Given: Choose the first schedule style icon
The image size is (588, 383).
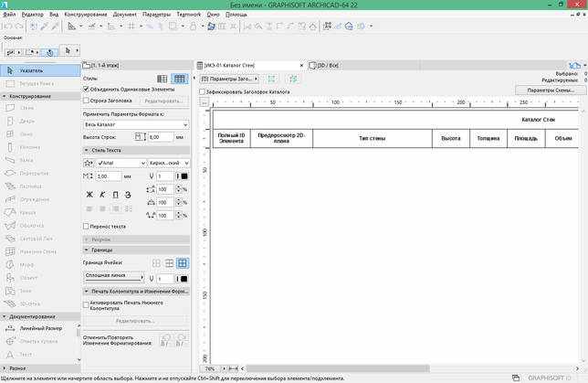Looking at the screenshot, I should [x=163, y=79].
